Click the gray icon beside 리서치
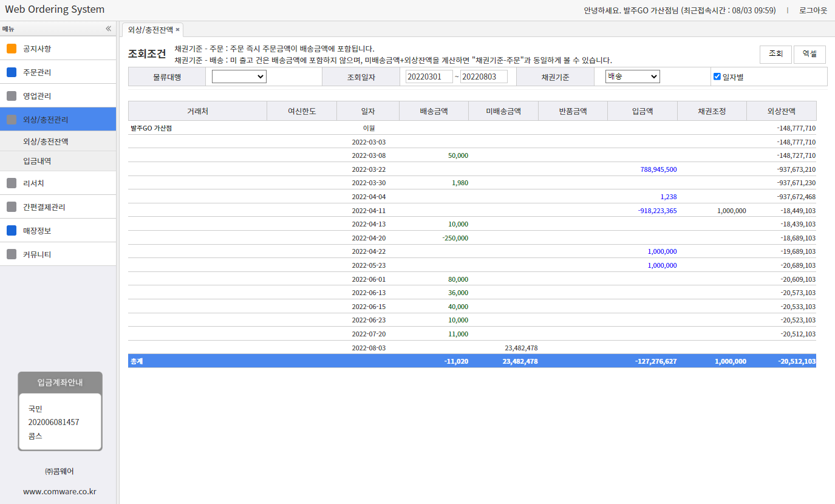The image size is (835, 504). coord(12,183)
